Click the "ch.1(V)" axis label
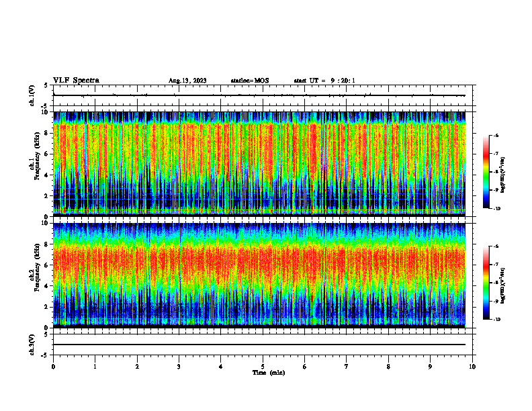This screenshot has height=411, width=532. coord(32,95)
